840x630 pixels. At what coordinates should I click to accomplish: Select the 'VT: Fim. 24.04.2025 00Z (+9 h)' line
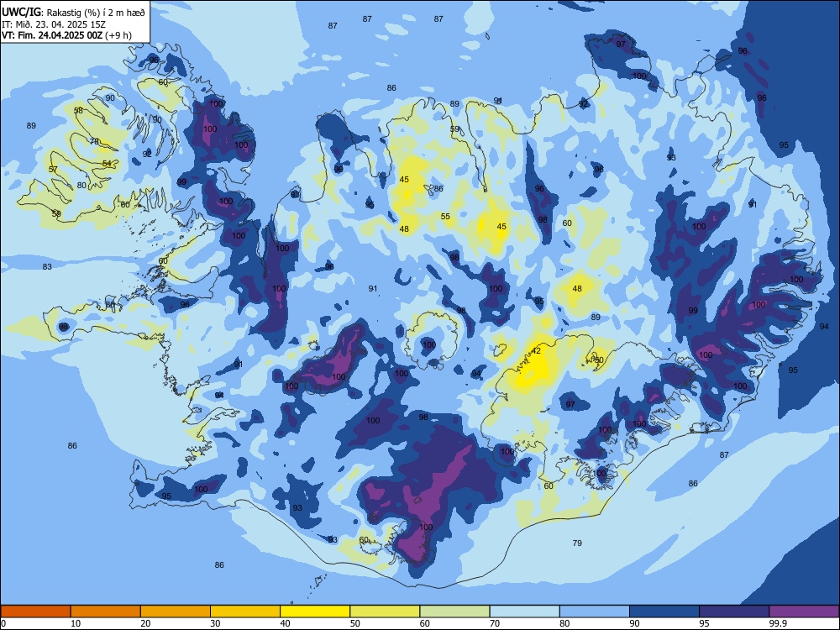(66, 35)
